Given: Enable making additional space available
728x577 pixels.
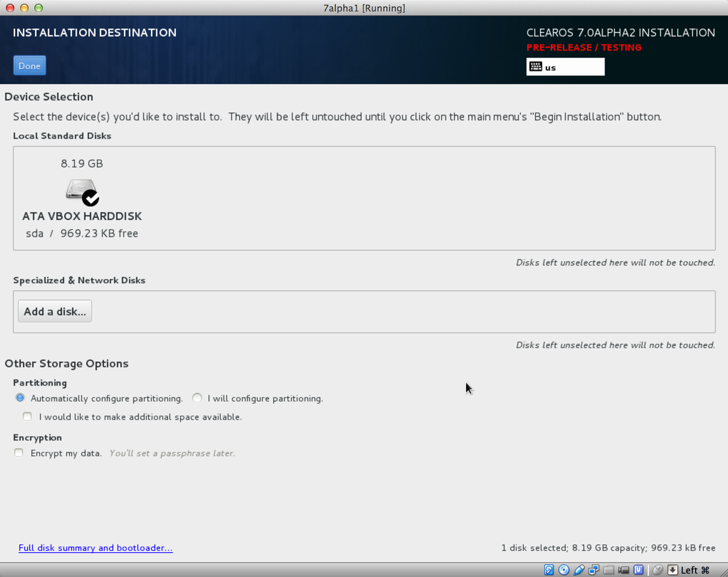Looking at the screenshot, I should (27, 417).
